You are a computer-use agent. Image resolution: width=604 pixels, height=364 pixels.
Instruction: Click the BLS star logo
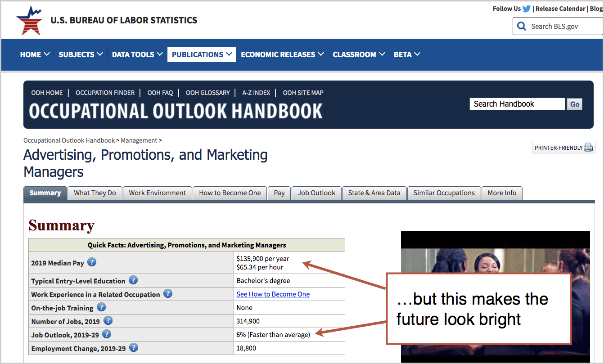[x=29, y=20]
